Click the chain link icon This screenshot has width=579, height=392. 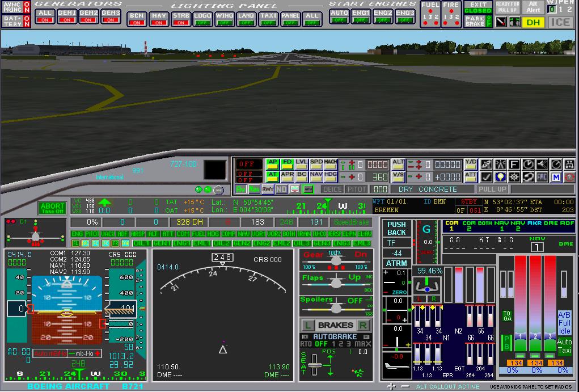point(528,177)
